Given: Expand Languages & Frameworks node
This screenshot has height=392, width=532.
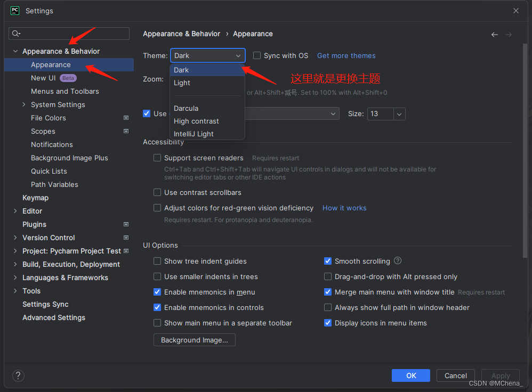Looking at the screenshot, I should click(x=15, y=277).
